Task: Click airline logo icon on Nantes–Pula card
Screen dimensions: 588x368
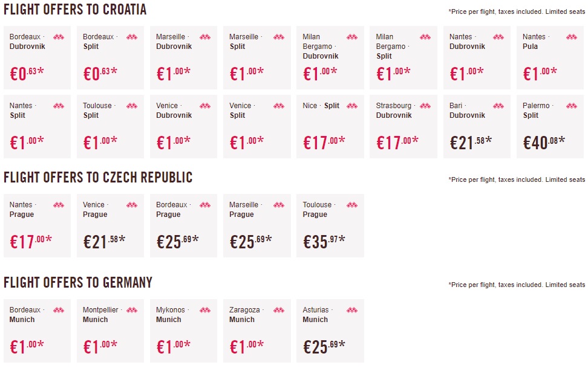Action: pyautogui.click(x=572, y=37)
